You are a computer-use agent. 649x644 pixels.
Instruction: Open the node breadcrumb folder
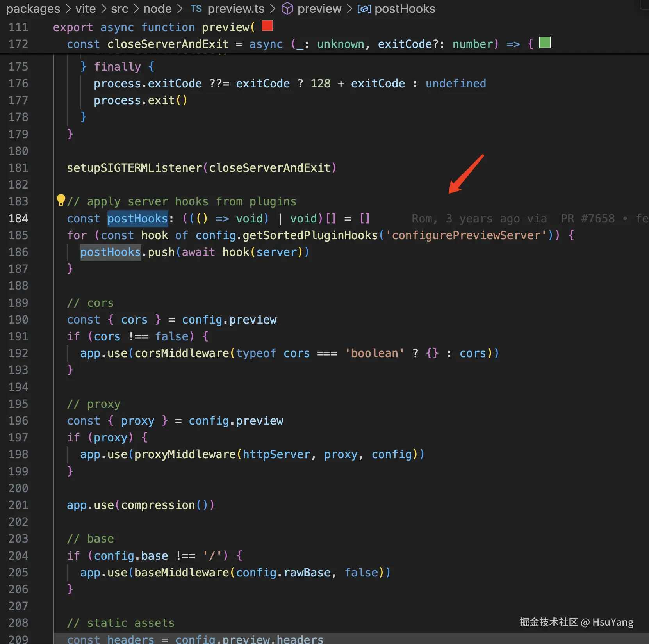coord(157,9)
